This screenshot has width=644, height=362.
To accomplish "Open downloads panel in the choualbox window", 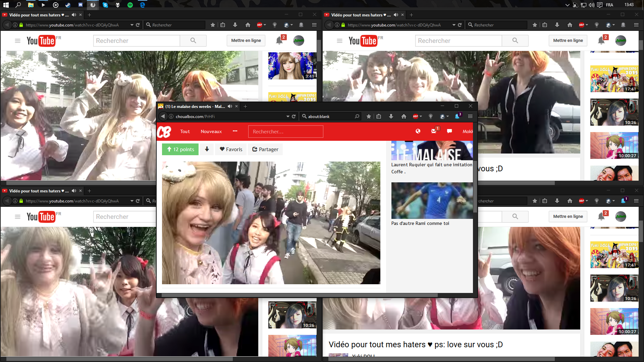I will click(x=391, y=116).
